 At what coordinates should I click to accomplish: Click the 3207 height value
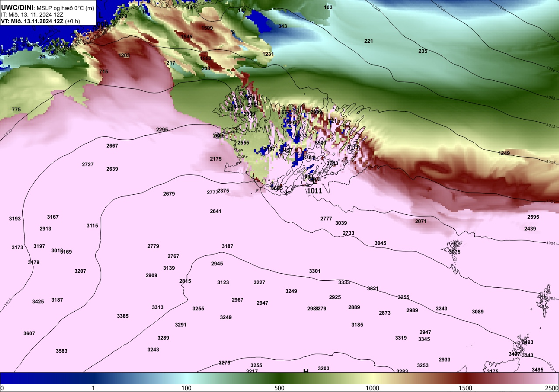pyautogui.click(x=80, y=271)
